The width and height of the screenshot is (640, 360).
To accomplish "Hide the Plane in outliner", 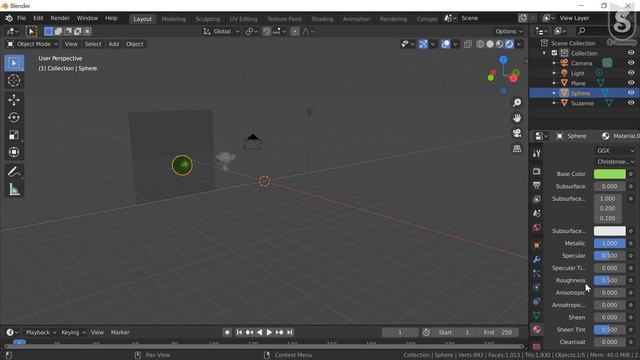I will tap(631, 83).
